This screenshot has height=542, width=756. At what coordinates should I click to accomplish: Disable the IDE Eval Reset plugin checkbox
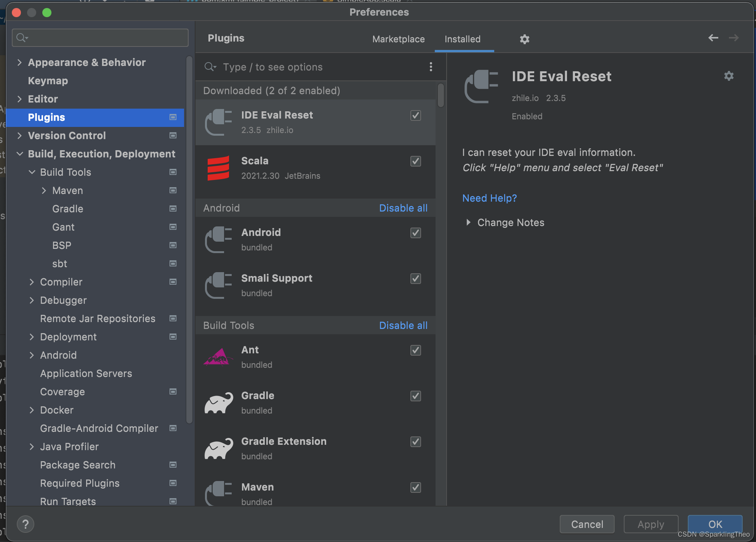pos(415,115)
